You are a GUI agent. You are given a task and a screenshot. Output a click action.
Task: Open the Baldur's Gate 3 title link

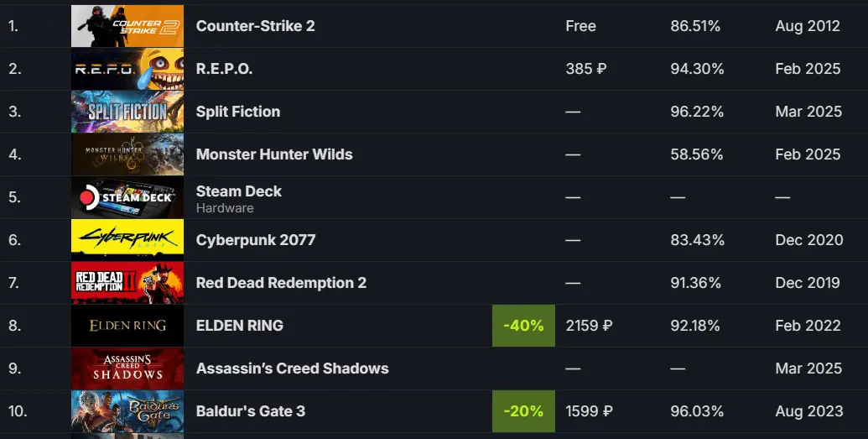point(251,411)
